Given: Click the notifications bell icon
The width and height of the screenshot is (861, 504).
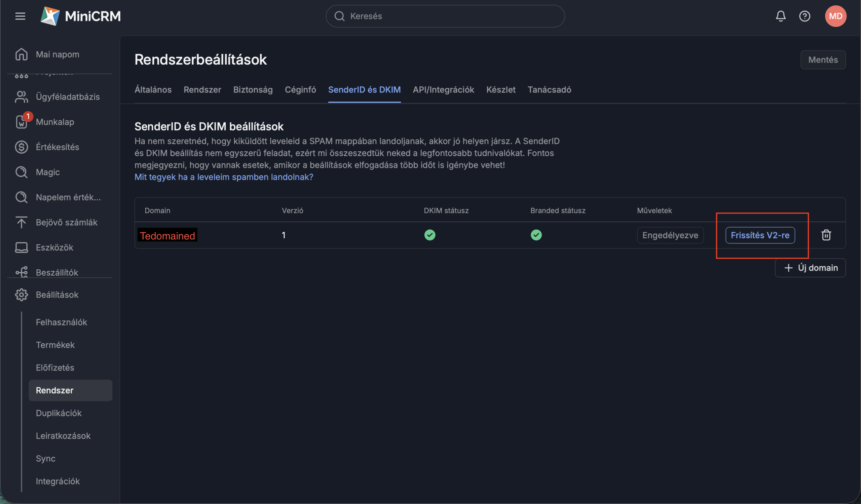Looking at the screenshot, I should 780,16.
